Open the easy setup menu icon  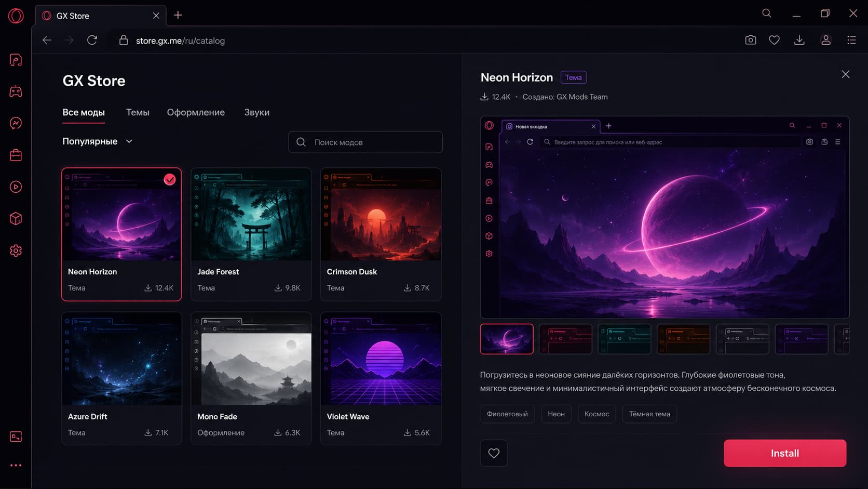(x=851, y=40)
